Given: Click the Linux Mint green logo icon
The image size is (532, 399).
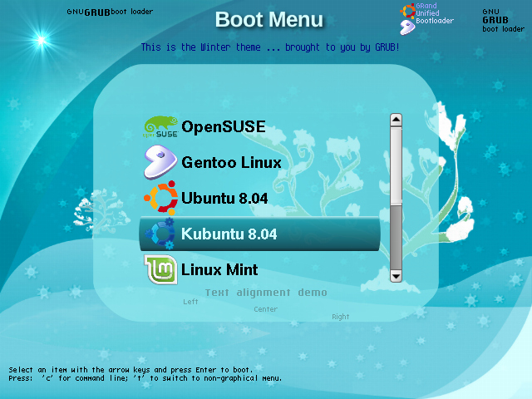Looking at the screenshot, I should (x=160, y=269).
